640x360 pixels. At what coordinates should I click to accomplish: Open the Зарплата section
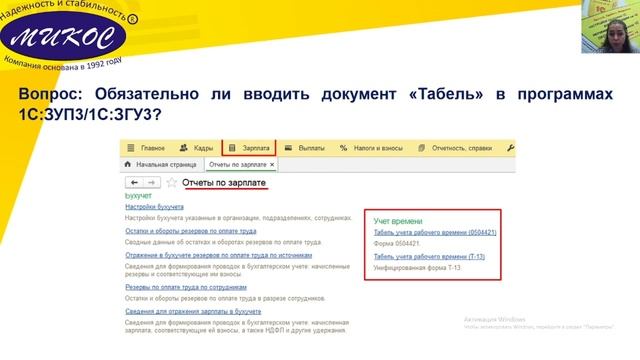tap(249, 148)
